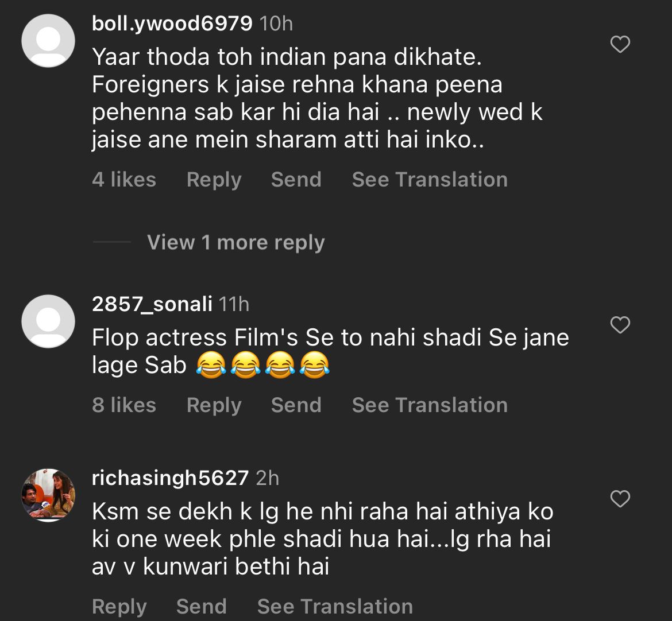Viewport: 672px width, 621px height.
Task: Reply to richasingh5627's comment
Action: click(119, 607)
